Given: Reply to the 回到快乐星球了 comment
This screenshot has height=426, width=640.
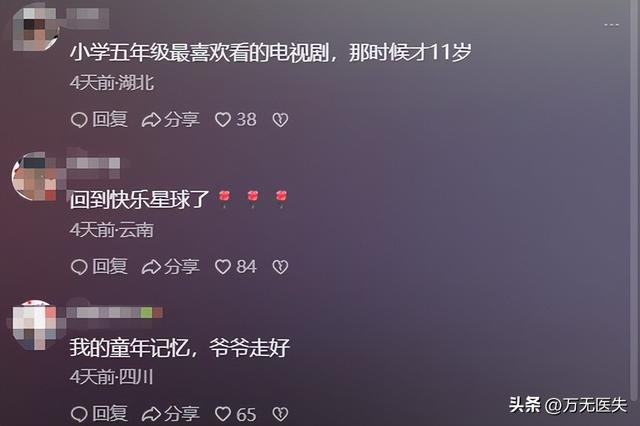Looking at the screenshot, I should click(x=99, y=267).
